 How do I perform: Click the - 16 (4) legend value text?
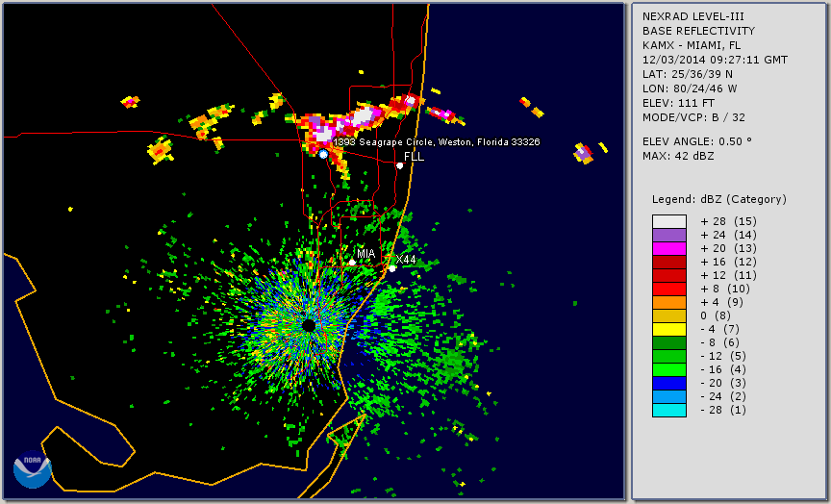[723, 370]
